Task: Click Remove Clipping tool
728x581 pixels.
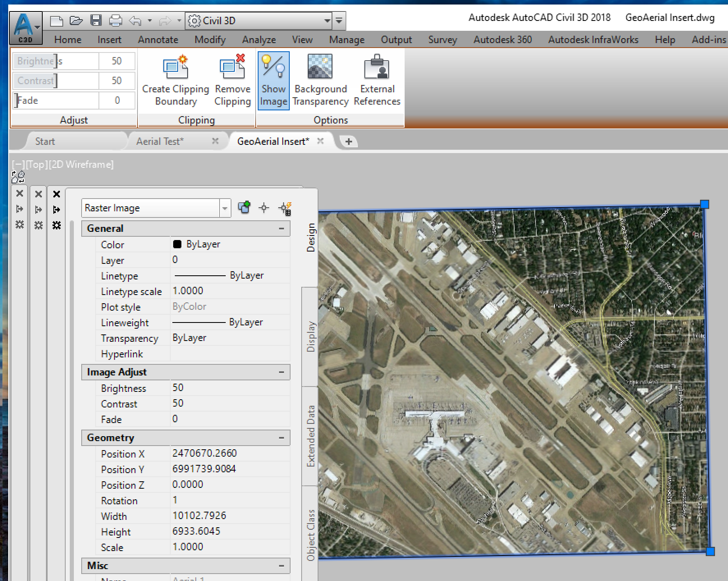Action: 233,80
